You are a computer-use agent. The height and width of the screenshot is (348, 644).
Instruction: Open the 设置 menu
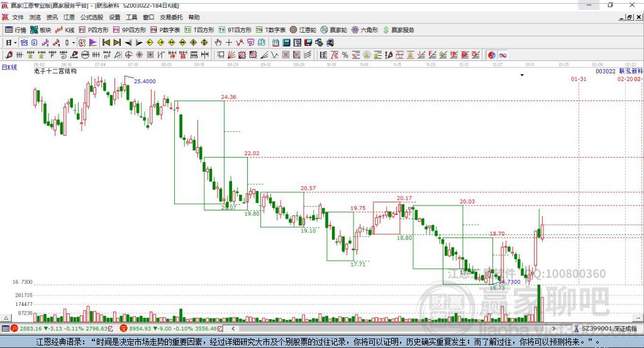click(x=114, y=17)
